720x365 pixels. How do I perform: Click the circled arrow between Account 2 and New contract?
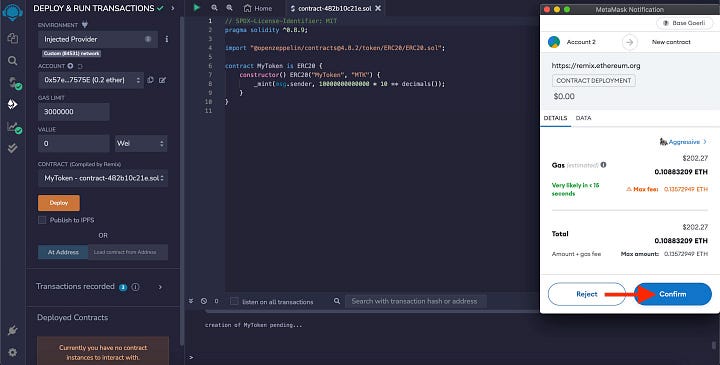[630, 42]
